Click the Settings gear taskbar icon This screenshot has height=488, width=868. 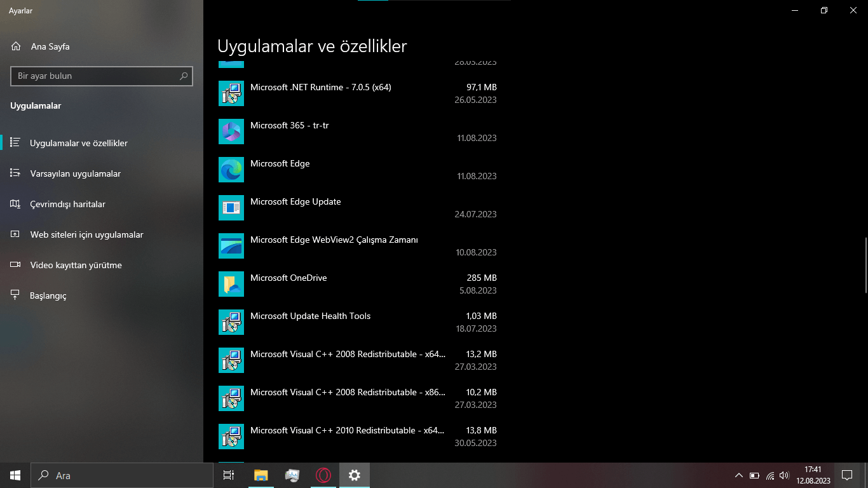tap(355, 475)
